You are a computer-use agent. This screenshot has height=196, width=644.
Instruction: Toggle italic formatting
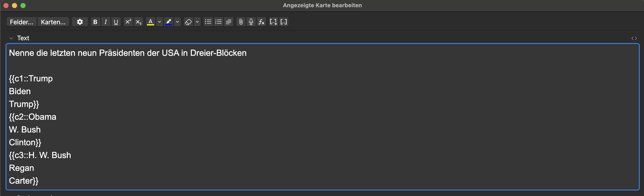coord(105,22)
